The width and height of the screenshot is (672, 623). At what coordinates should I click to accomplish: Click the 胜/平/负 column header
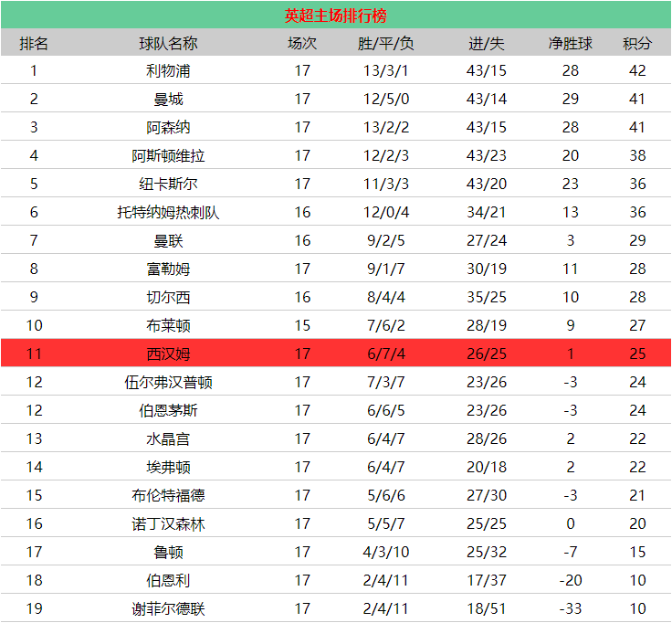tap(385, 43)
